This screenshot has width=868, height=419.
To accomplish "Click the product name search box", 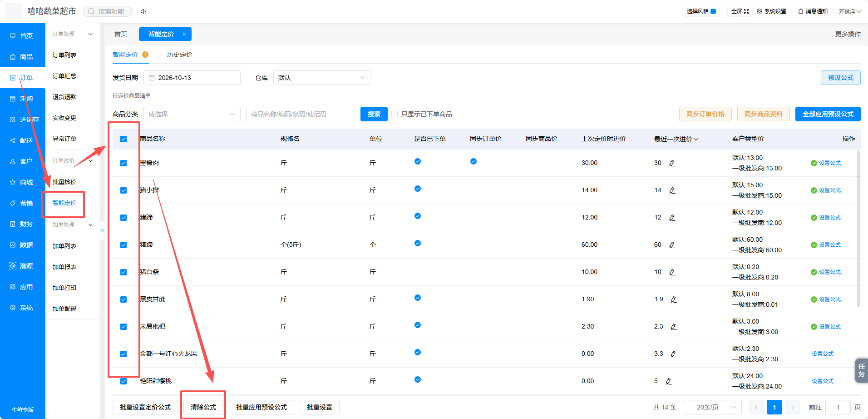I will point(300,114).
